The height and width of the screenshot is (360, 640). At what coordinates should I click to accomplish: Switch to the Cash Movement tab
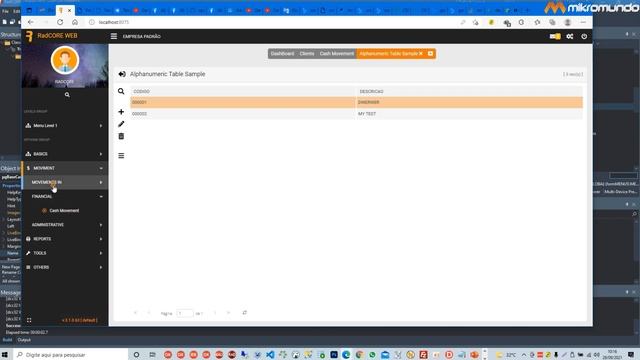tap(337, 54)
